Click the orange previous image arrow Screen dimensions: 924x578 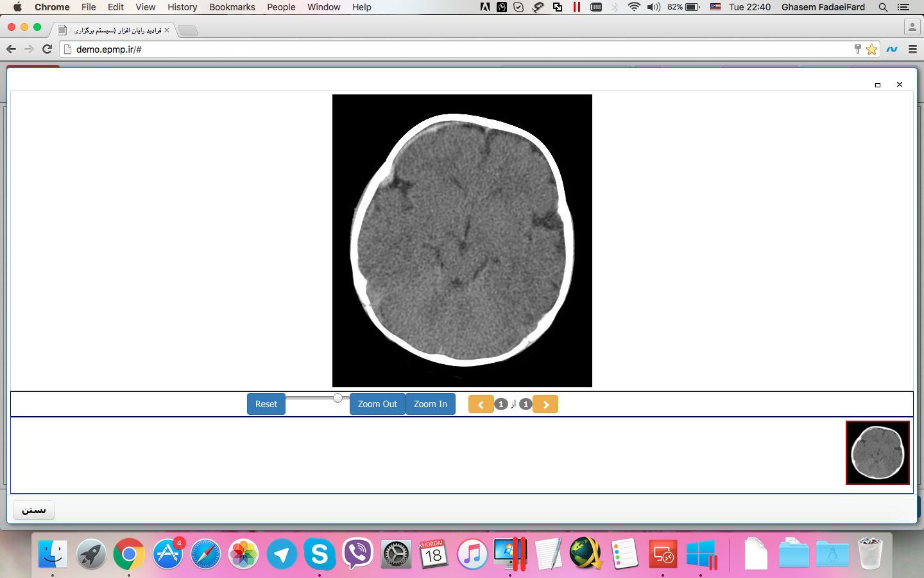point(481,405)
